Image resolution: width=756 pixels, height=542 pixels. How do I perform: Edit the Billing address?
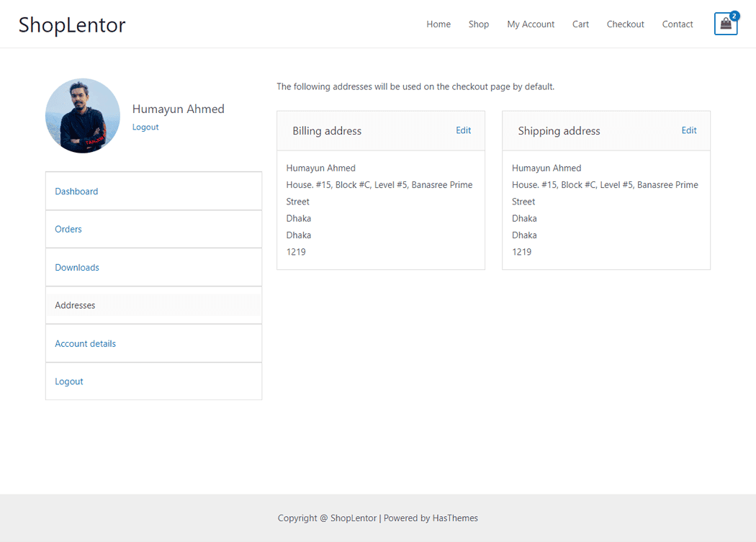point(463,130)
